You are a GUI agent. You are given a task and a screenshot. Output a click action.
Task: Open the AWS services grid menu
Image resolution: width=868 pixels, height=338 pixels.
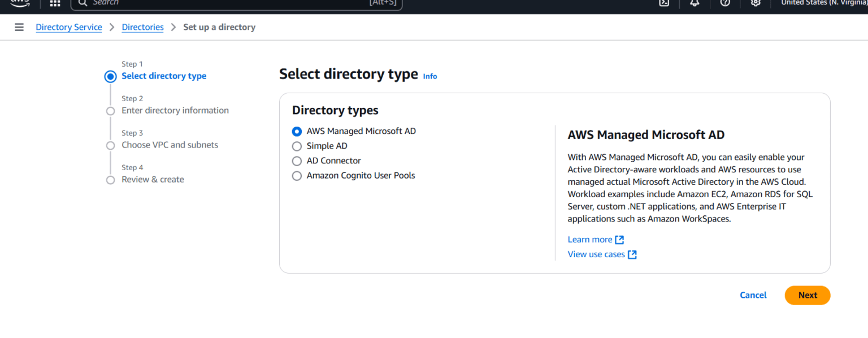pyautogui.click(x=55, y=3)
